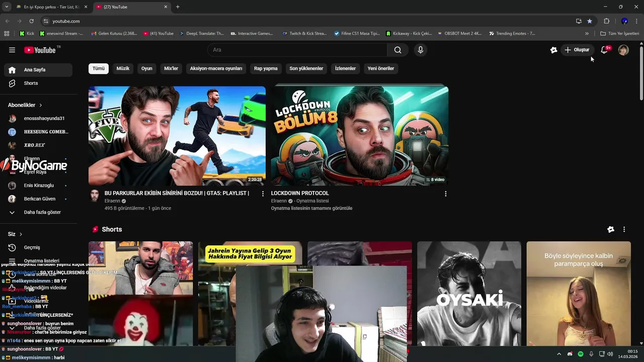Bookmark this page with star icon
The width and height of the screenshot is (644, 362).
(x=590, y=21)
